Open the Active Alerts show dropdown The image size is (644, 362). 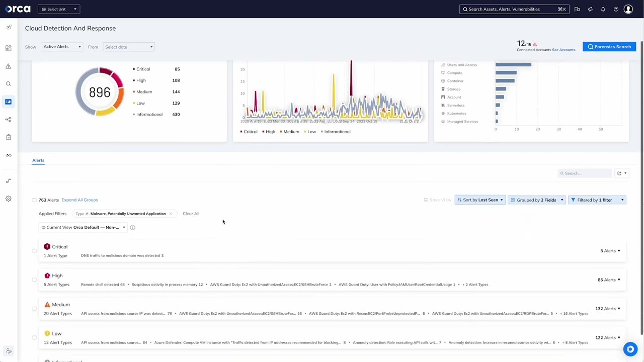[x=62, y=47]
